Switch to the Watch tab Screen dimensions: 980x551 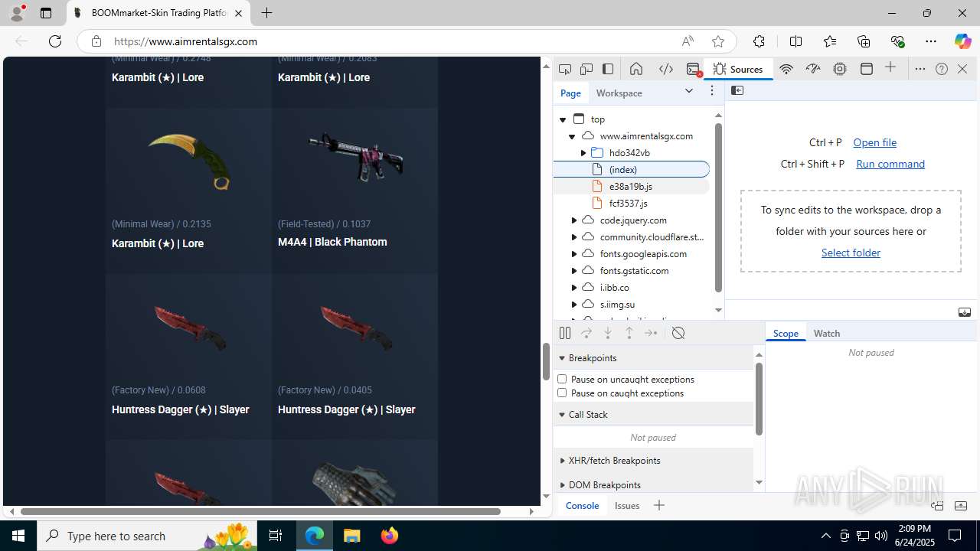tap(827, 333)
